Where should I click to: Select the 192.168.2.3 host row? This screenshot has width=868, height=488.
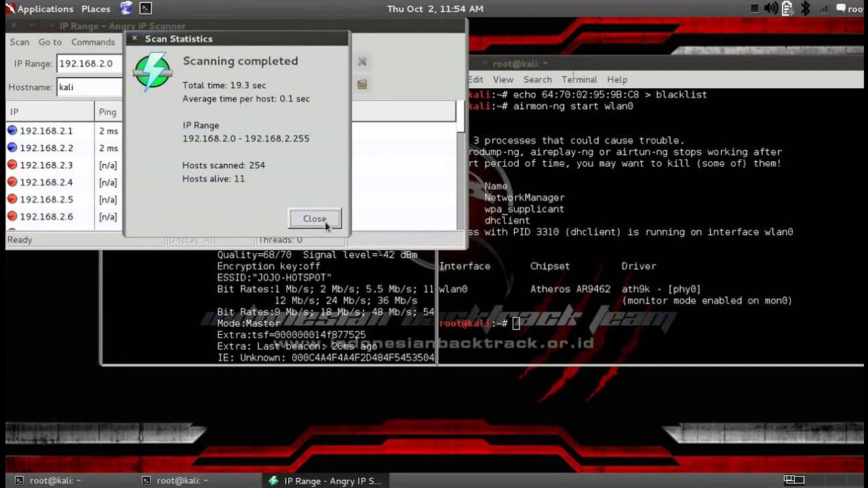click(x=64, y=165)
